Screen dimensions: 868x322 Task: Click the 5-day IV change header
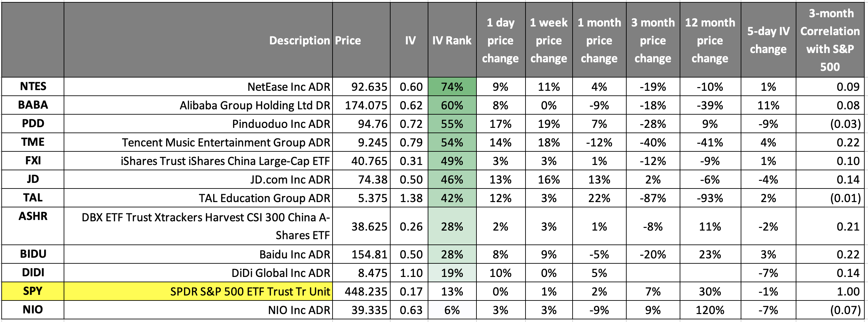pyautogui.click(x=768, y=40)
